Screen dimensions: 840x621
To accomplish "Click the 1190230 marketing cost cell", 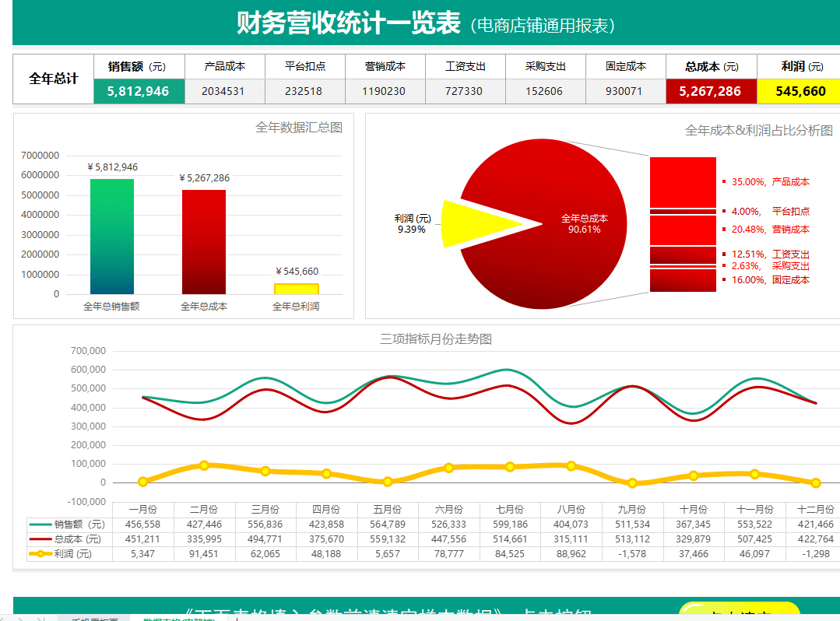I will point(385,91).
